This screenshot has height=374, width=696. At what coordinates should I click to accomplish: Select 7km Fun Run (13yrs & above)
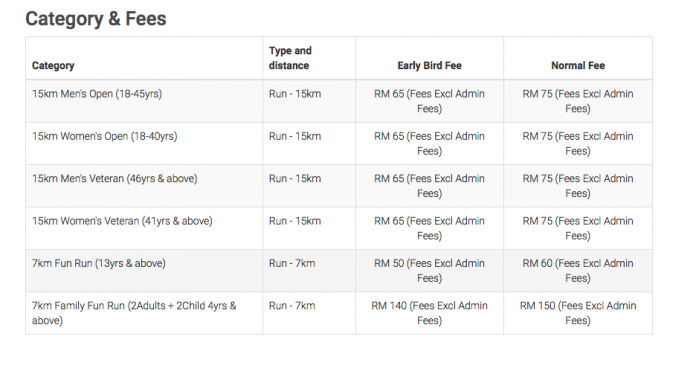click(99, 264)
